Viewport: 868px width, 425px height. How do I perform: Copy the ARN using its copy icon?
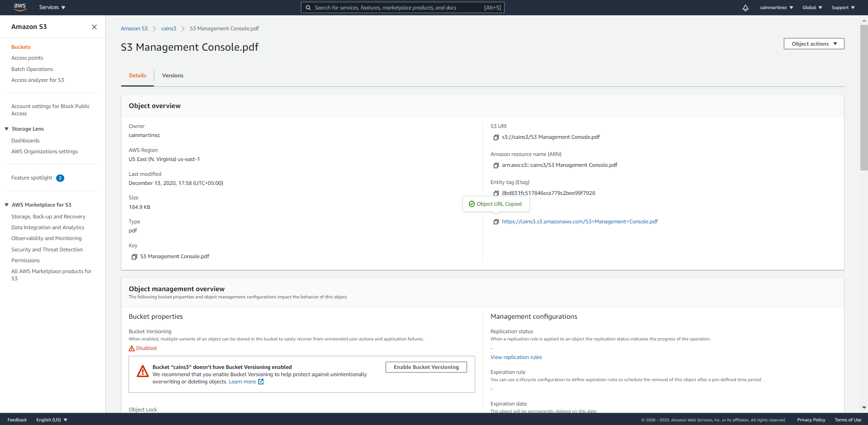point(496,165)
